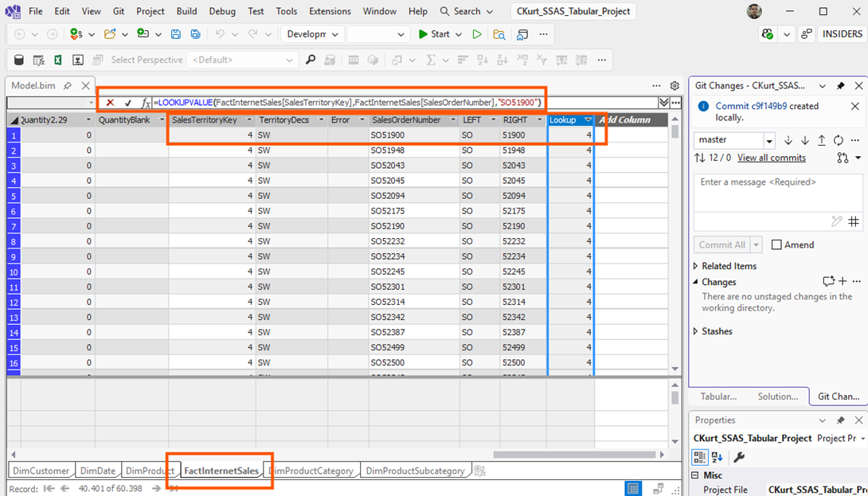Click green Start Without Debugging outline arrow
Screen dimensions: 868x496
tap(477, 34)
